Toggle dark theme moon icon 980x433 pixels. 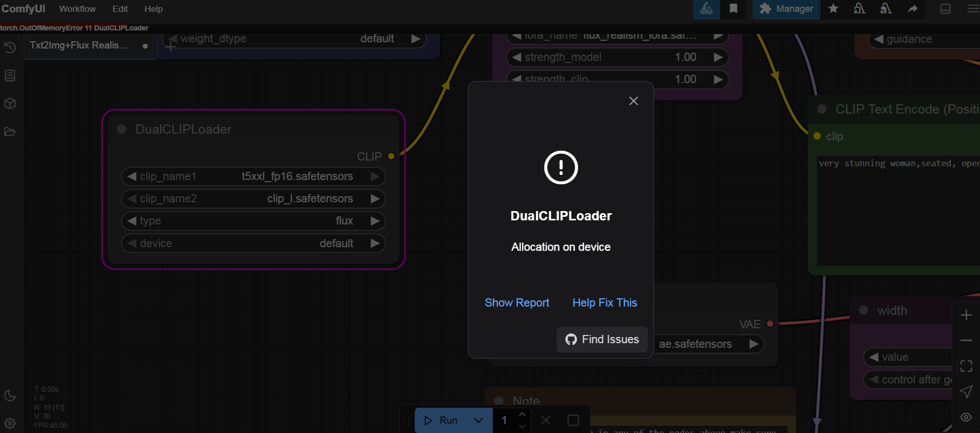click(10, 396)
